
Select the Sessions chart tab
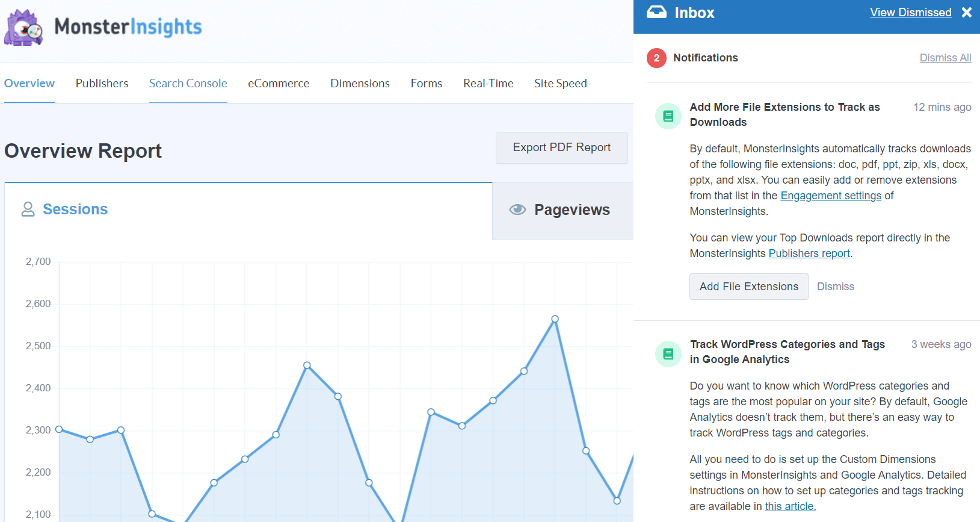[x=248, y=210]
